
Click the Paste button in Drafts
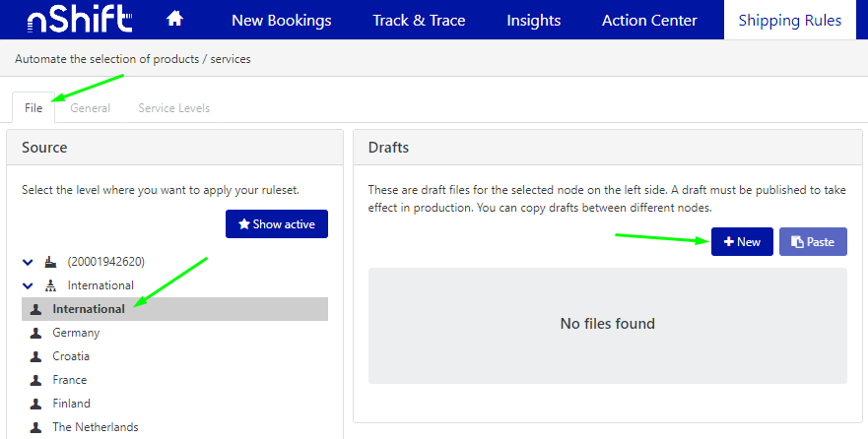pos(813,242)
